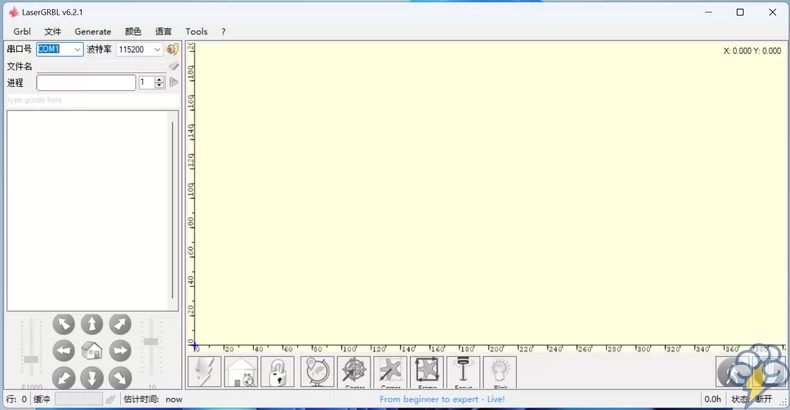The height and width of the screenshot is (410, 790).
Task: Open the Generate menu
Action: [93, 31]
